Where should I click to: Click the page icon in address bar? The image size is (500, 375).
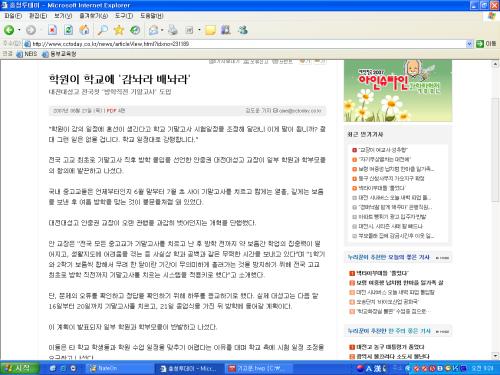pos(28,44)
